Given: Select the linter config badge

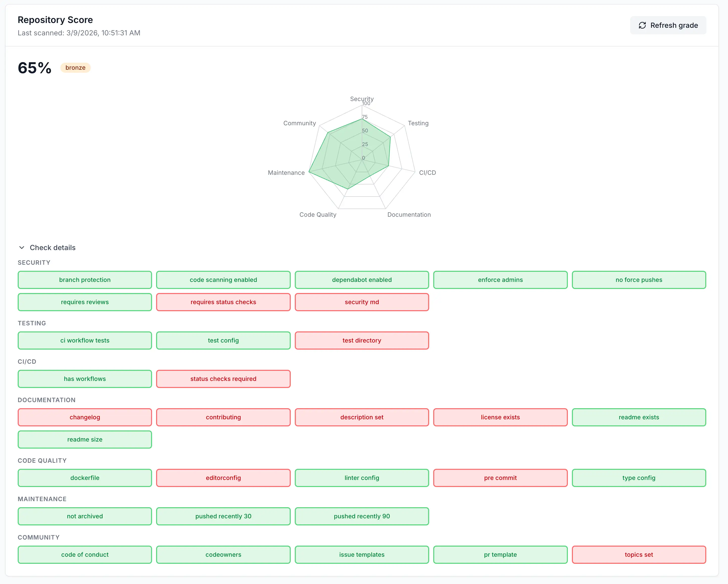Looking at the screenshot, I should (x=362, y=478).
